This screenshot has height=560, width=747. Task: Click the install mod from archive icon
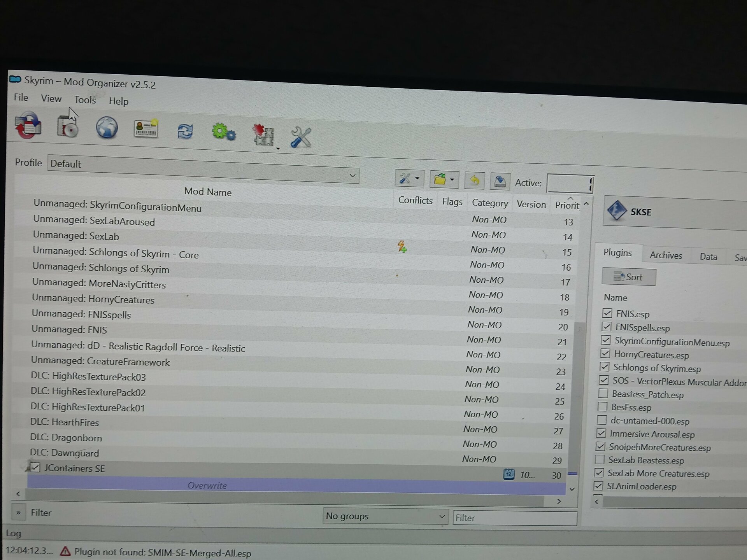(68, 126)
